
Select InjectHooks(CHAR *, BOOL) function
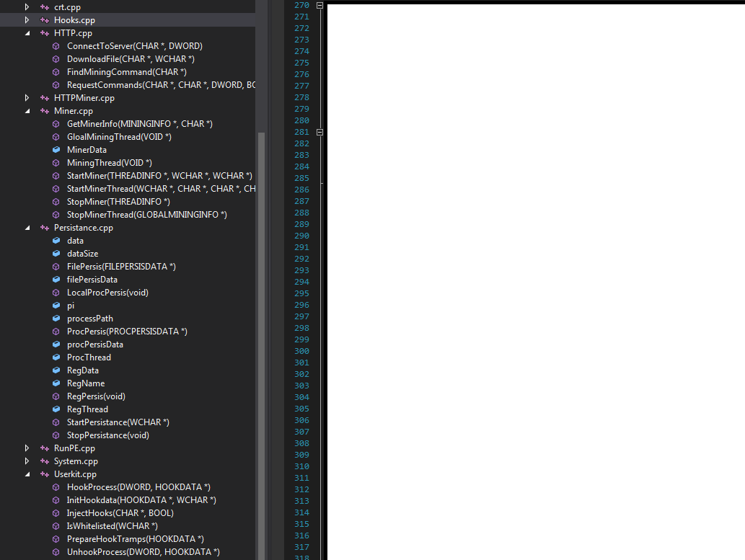click(120, 513)
